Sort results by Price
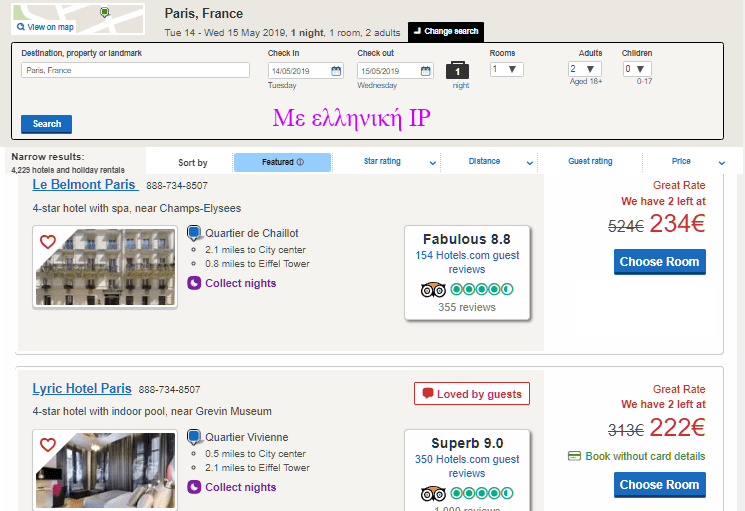Image resolution: width=745 pixels, height=511 pixels. coord(681,161)
